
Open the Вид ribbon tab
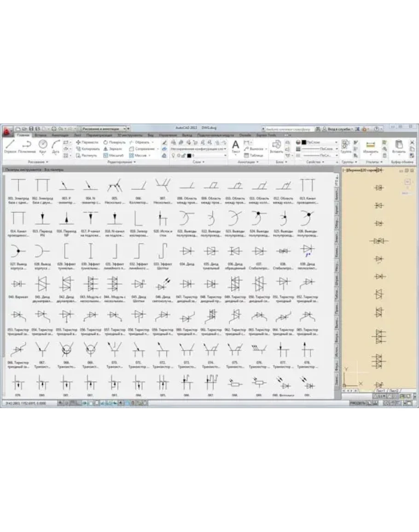pyautogui.click(x=151, y=135)
